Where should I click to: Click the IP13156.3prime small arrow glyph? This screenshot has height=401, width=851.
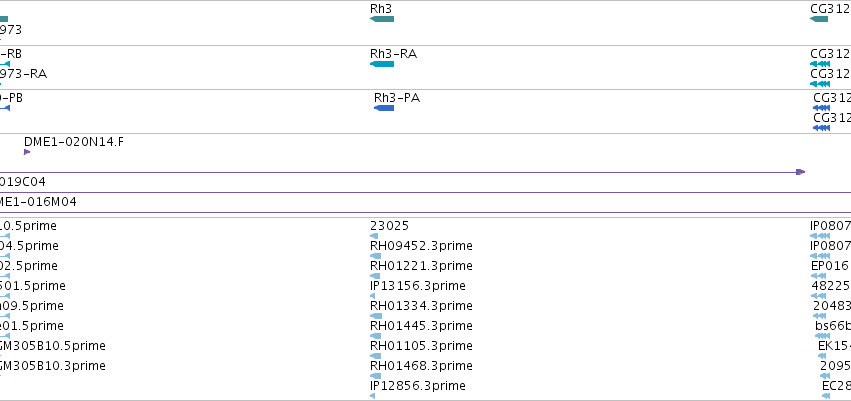pyautogui.click(x=372, y=296)
